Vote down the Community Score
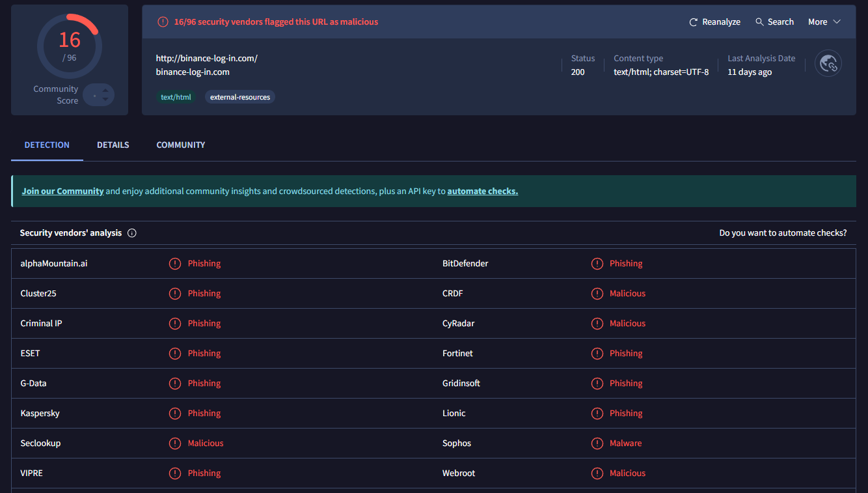 click(105, 100)
